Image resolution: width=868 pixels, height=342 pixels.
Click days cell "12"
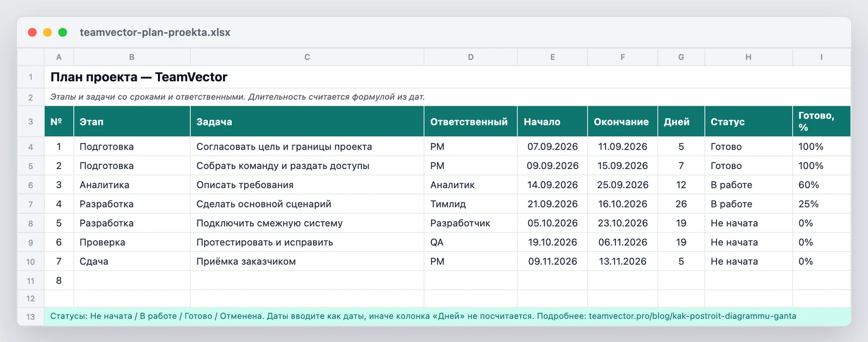681,185
